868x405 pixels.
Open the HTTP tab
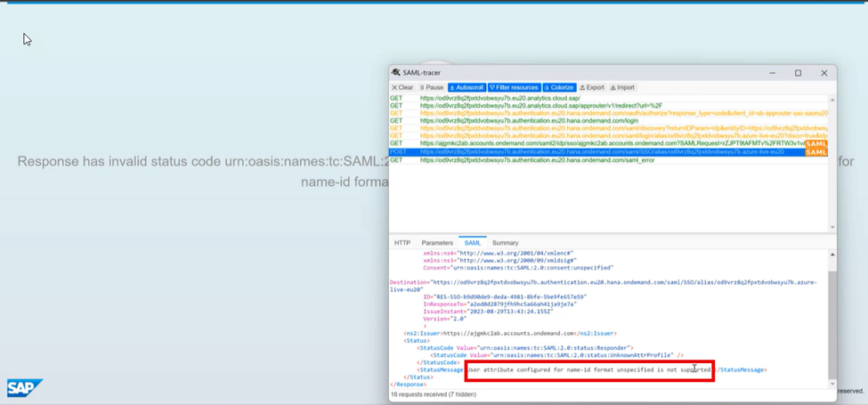402,243
